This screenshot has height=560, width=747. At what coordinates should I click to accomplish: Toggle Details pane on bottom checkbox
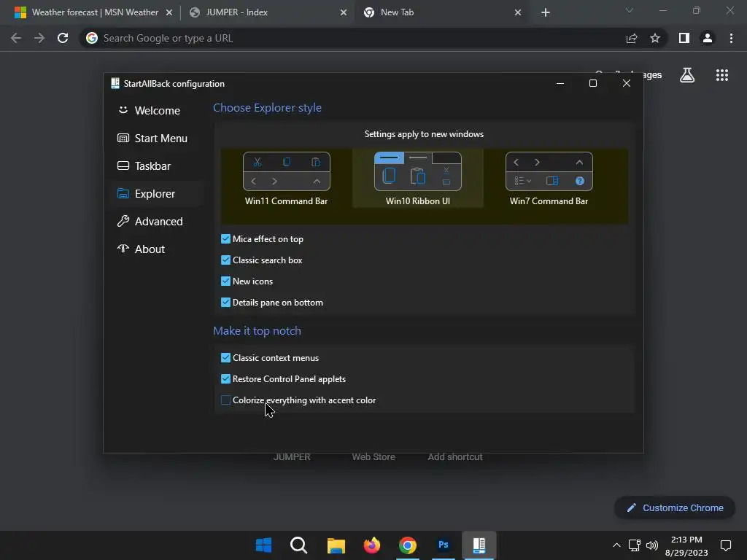(226, 303)
